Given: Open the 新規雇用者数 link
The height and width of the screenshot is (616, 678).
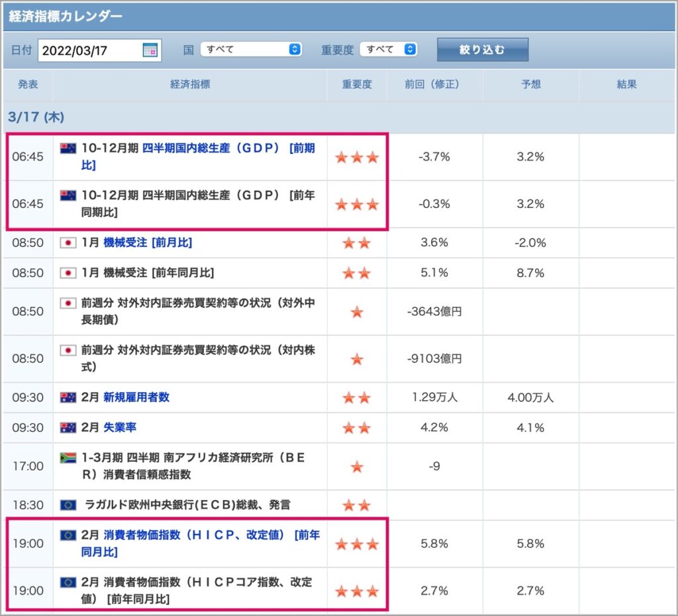Looking at the screenshot, I should (x=136, y=397).
